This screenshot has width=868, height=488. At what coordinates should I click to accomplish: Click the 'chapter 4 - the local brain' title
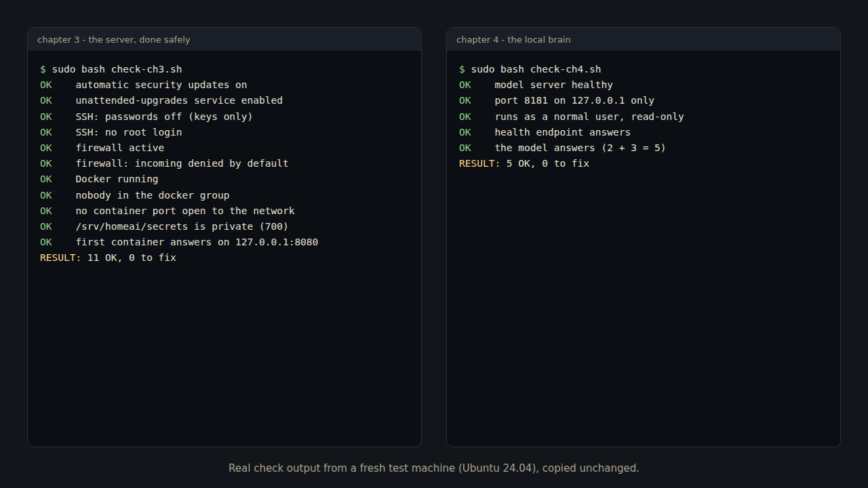(x=513, y=39)
